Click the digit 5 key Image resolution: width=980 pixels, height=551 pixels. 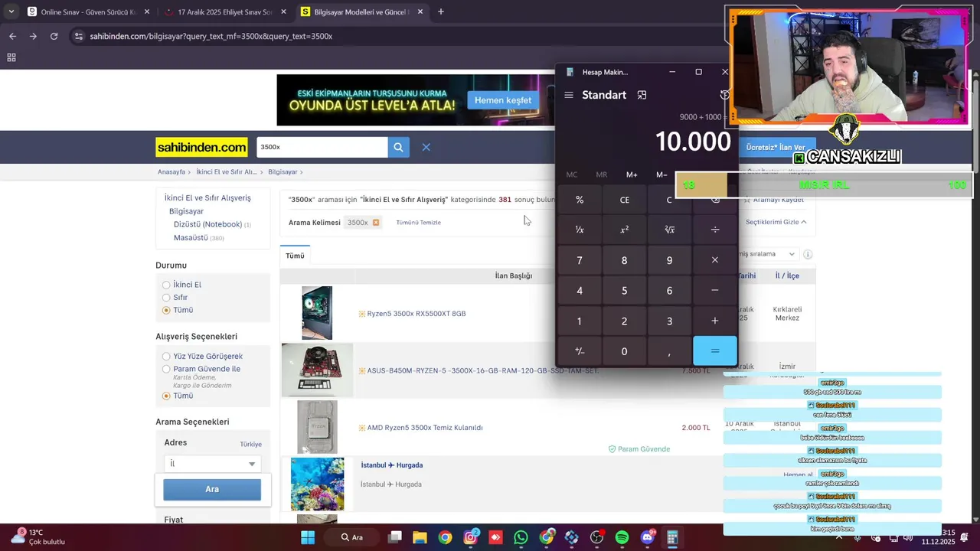coord(624,291)
